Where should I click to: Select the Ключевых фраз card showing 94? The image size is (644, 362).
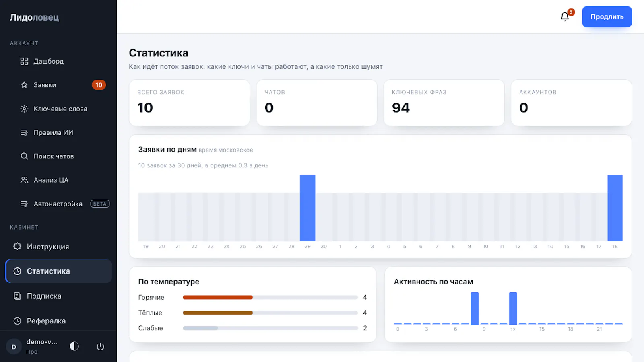pyautogui.click(x=444, y=103)
